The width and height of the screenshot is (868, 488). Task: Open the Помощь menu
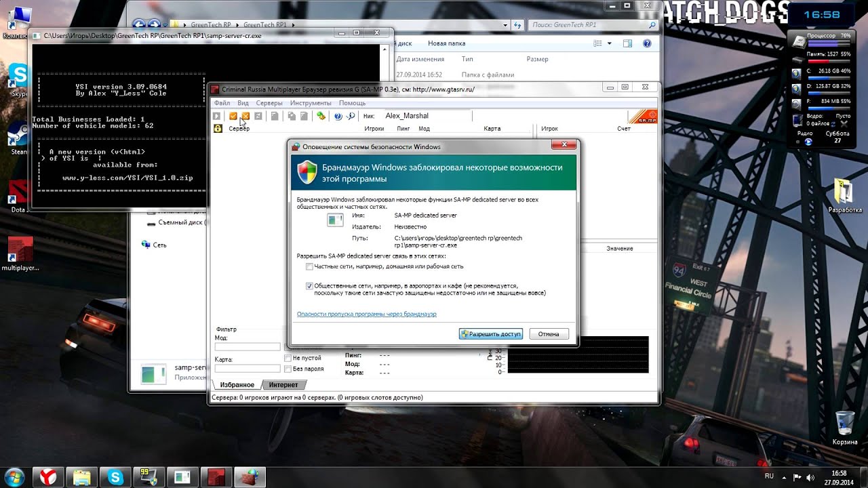[x=352, y=103]
